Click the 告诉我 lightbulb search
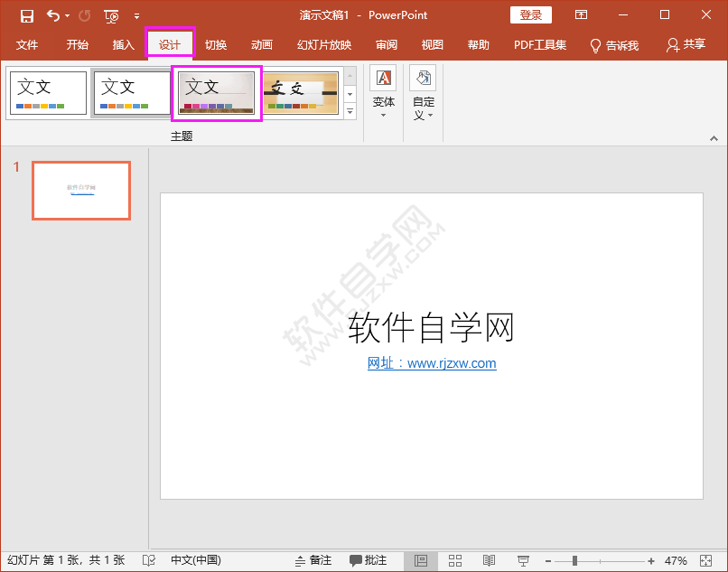Screen dimensions: 728x572 point(614,45)
